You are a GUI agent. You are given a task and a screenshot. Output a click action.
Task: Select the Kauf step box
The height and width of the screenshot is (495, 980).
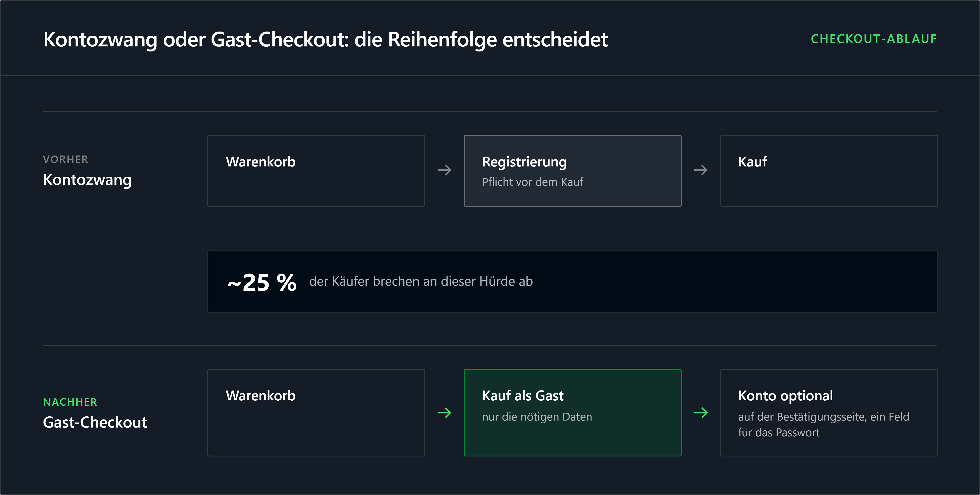click(829, 171)
